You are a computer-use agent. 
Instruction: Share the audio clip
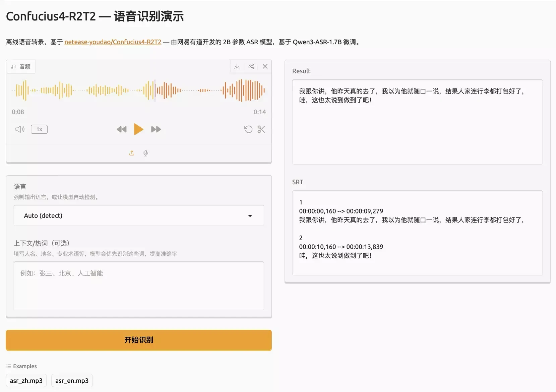(x=251, y=66)
